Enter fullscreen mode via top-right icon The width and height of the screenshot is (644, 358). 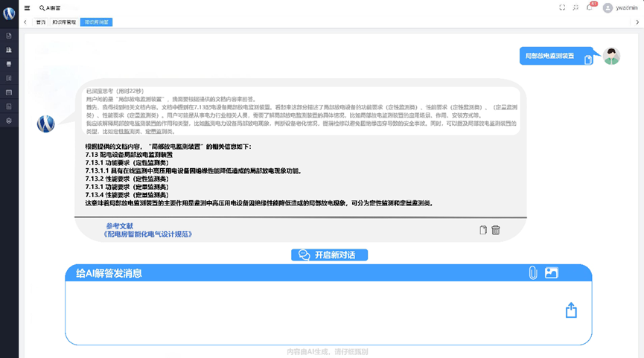point(562,7)
